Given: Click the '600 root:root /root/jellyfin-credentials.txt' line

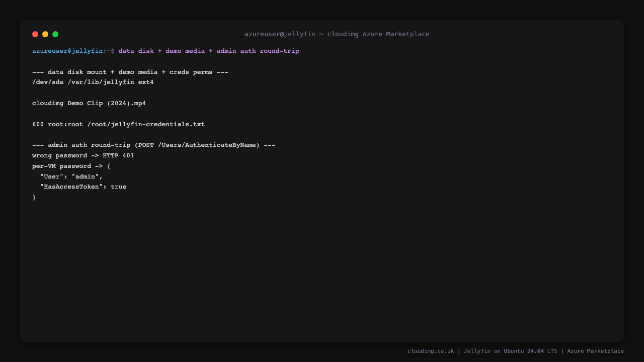Looking at the screenshot, I should point(119,124).
